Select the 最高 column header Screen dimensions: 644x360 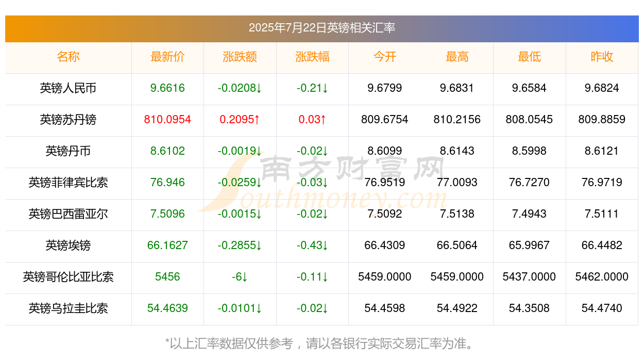[457, 57]
